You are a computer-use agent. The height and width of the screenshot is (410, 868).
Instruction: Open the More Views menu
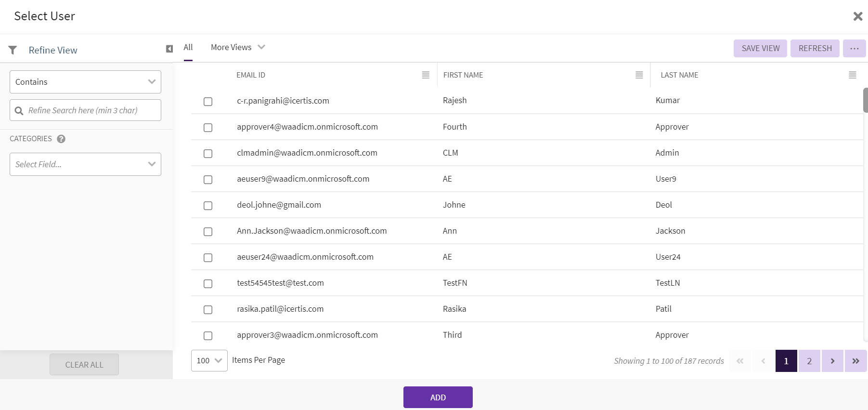click(238, 47)
